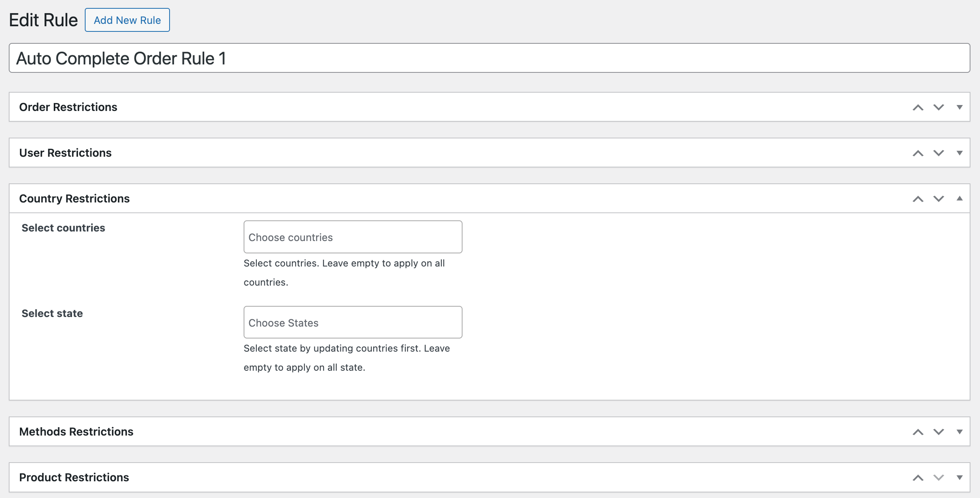Viewport: 980px width, 498px height.
Task: Expand the User Restrictions section
Action: pyautogui.click(x=960, y=152)
